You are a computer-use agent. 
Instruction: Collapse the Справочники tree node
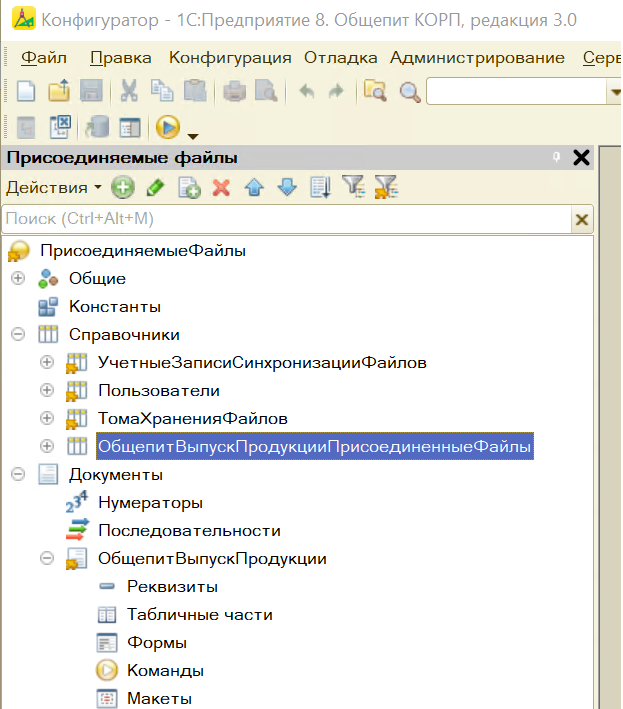18,334
